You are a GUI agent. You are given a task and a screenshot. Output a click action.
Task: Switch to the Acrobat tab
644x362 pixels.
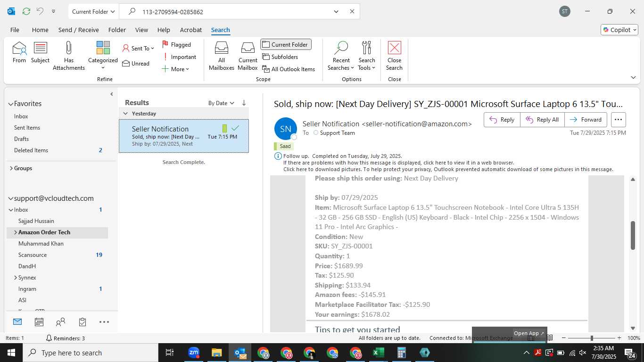[191, 30]
